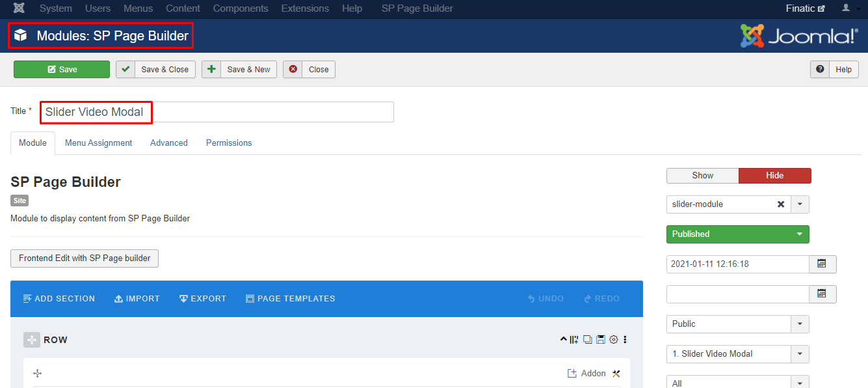Open the finish publishing calendar picker
The width and height of the screenshot is (868, 388).
[x=822, y=294]
